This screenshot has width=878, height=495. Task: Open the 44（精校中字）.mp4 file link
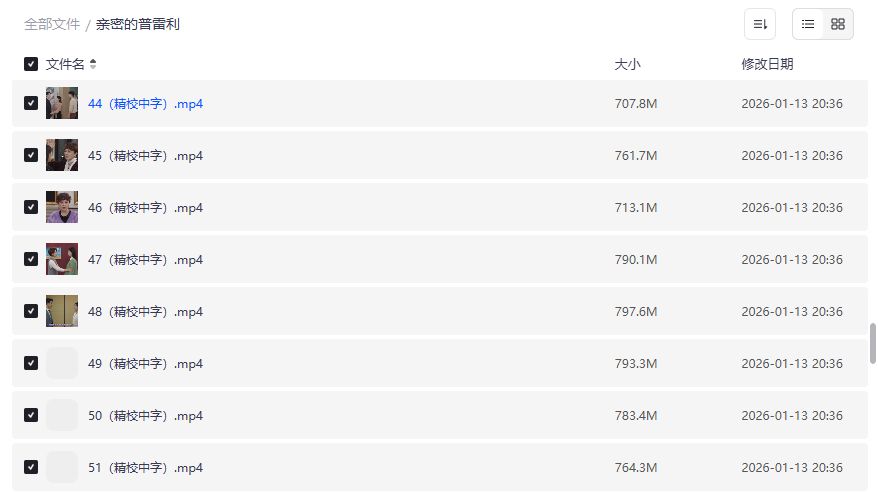[x=145, y=103]
